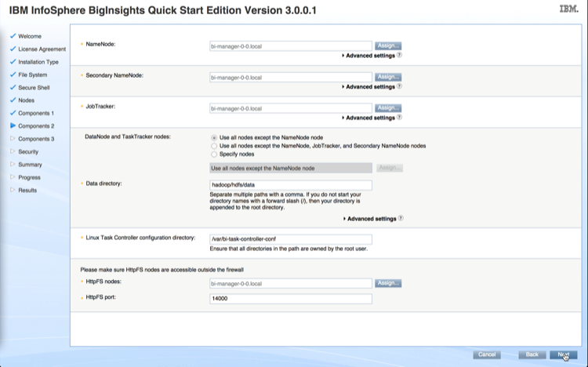Open the Secure Shell step

(x=34, y=87)
